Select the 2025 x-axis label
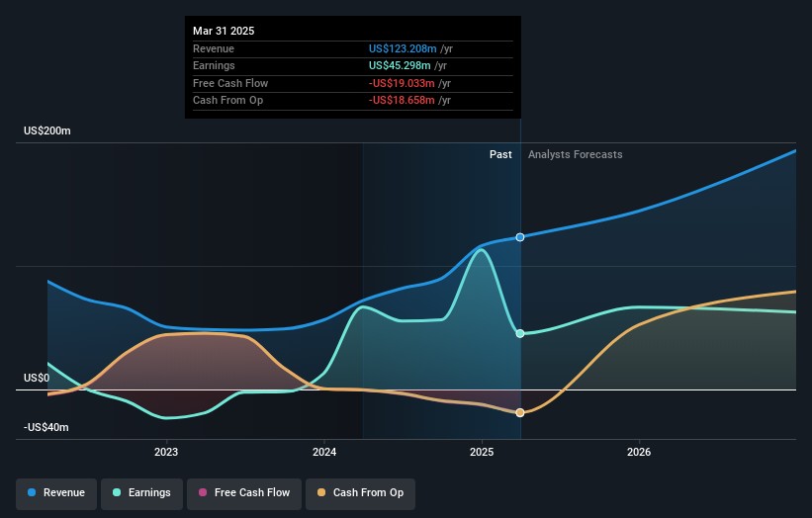 click(x=482, y=452)
